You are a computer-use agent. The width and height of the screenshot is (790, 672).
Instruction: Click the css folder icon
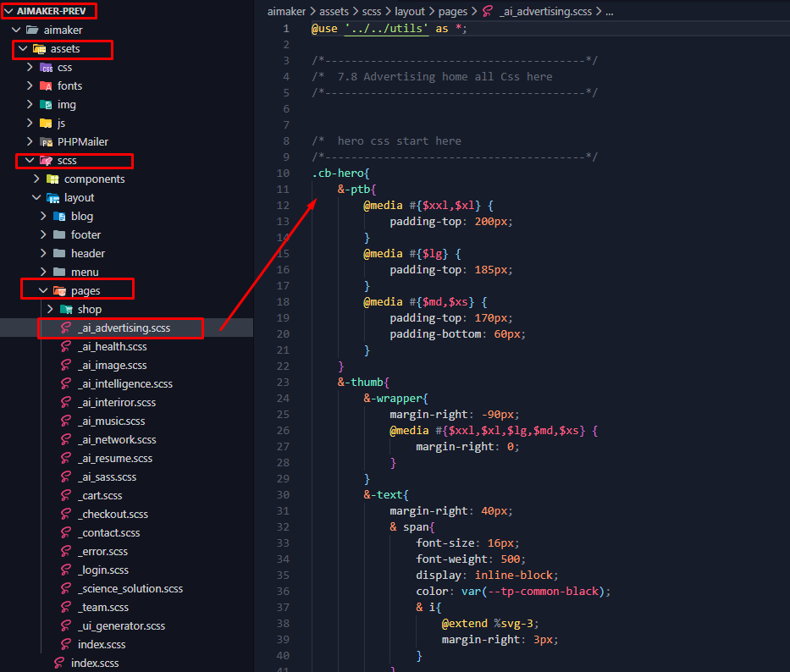tap(46, 68)
